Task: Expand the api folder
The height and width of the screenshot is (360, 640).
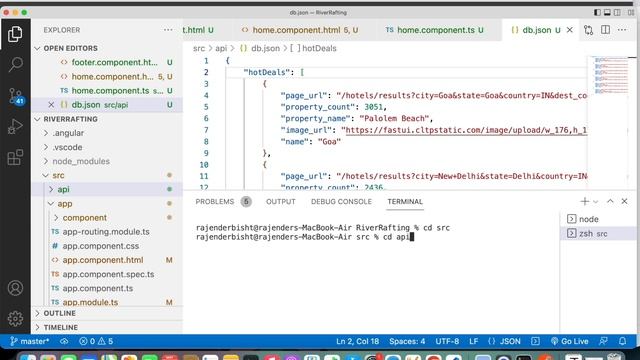Action: 63,189
